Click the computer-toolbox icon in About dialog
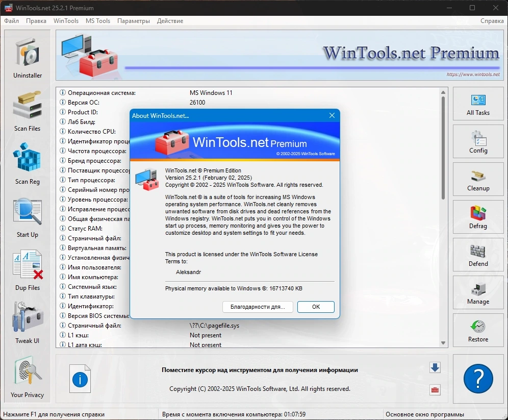 pyautogui.click(x=147, y=180)
